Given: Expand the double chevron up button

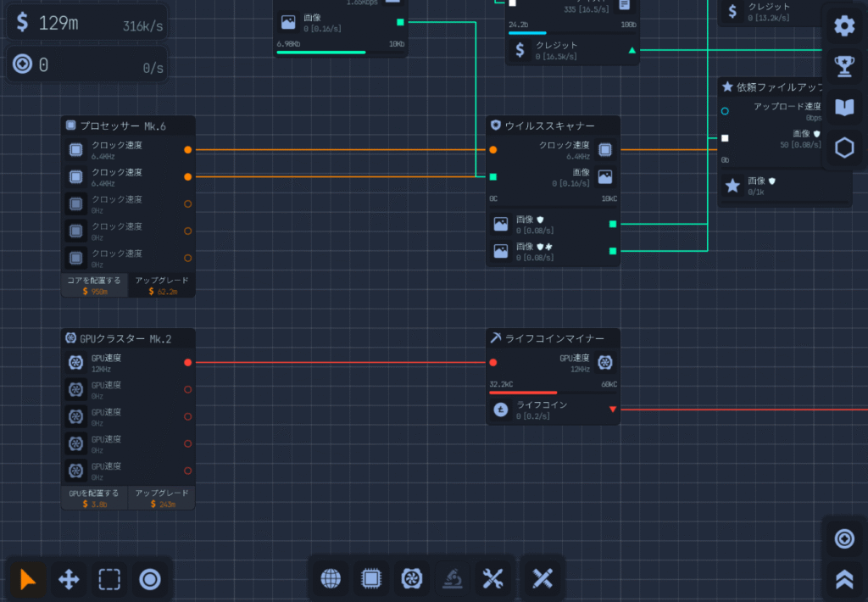Looking at the screenshot, I should click(x=844, y=579).
